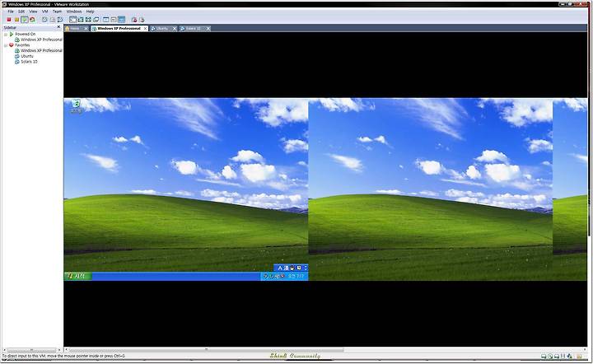Click the guest taskbar clock

[296, 277]
